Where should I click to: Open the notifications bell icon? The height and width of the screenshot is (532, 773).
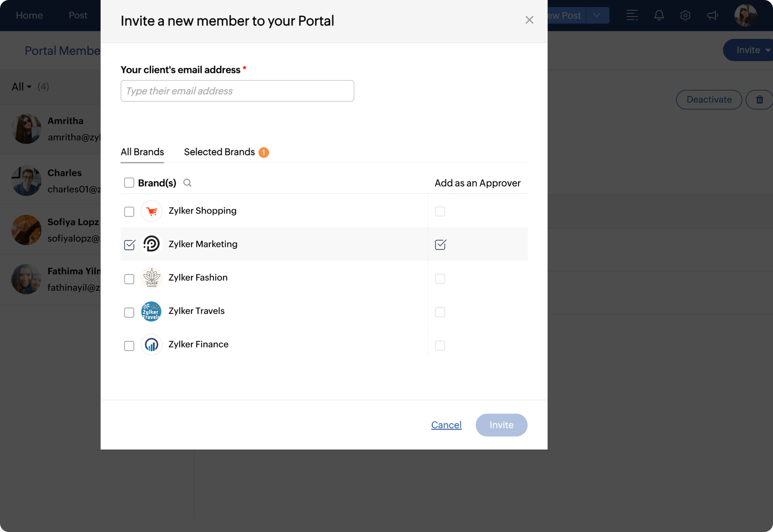tap(659, 16)
